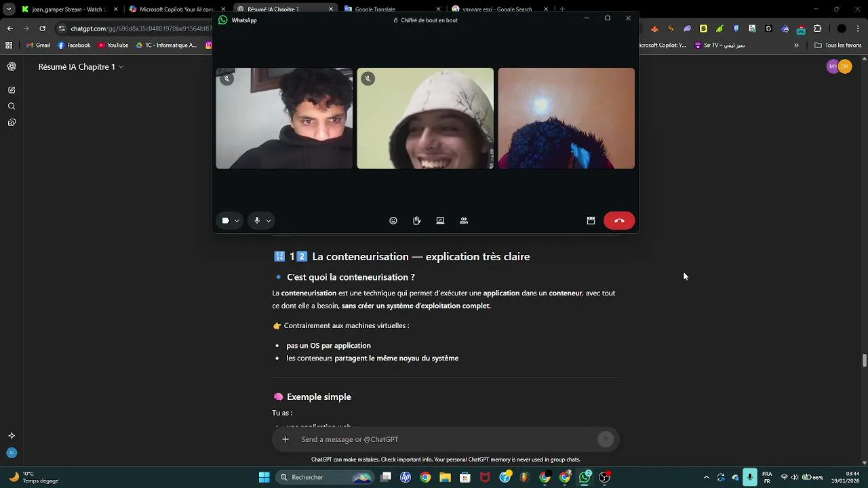Open WhatsApp from the taskbar
The image size is (868, 488).
pos(585,477)
